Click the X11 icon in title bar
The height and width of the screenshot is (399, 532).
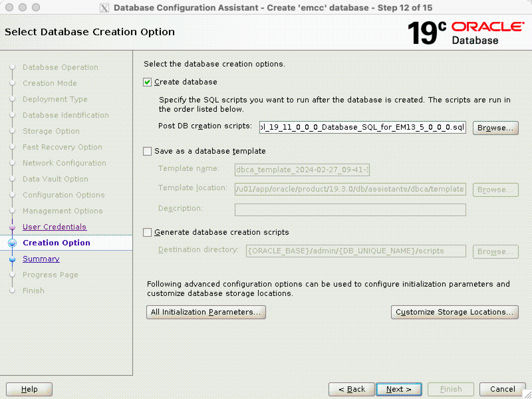tap(104, 8)
